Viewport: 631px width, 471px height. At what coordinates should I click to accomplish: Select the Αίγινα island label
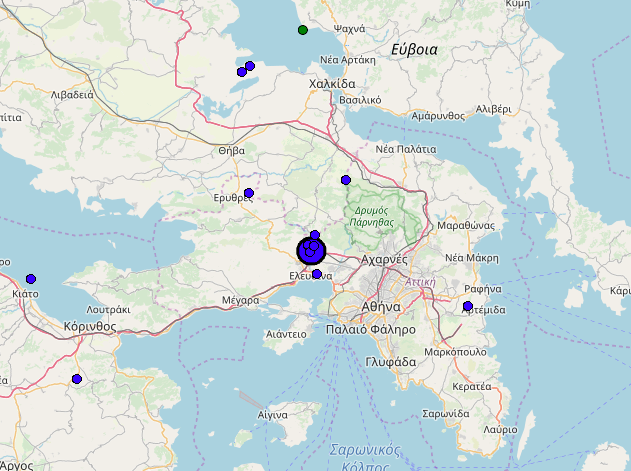[272, 414]
